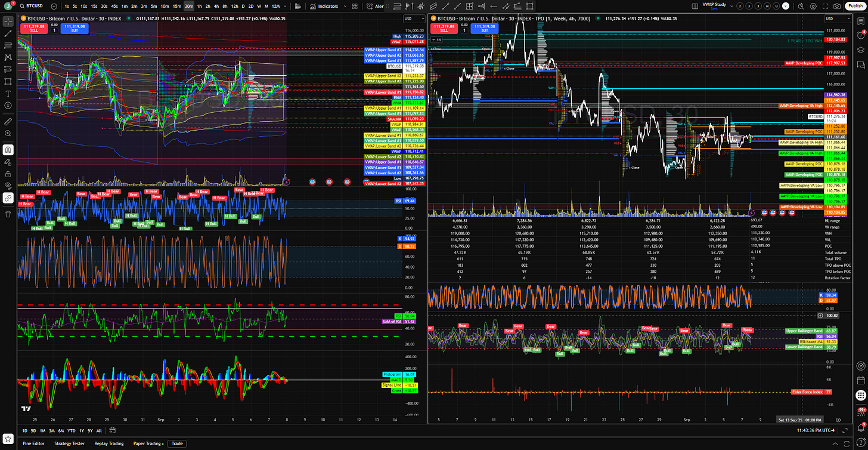Click the trash remove objects icon
The image size is (868, 450).
tap(8, 214)
